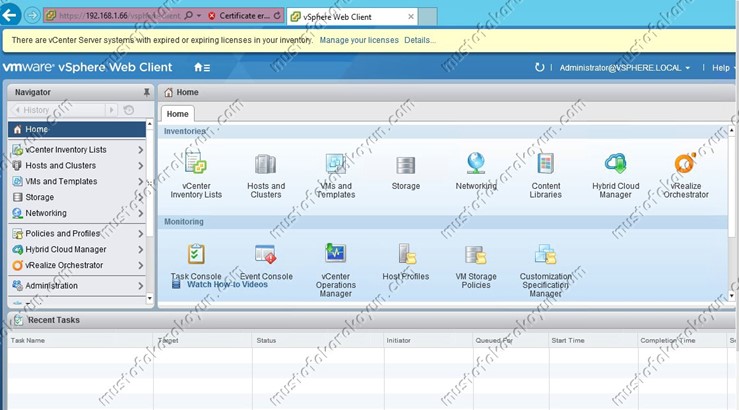The height and width of the screenshot is (410, 739).
Task: Click the navigator history clock icon
Action: (129, 110)
